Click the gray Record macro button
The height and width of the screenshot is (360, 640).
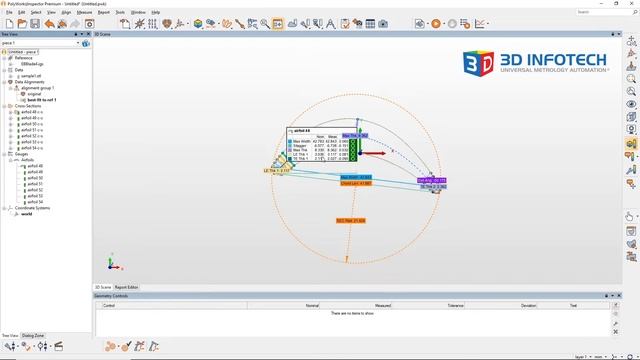tap(452, 24)
